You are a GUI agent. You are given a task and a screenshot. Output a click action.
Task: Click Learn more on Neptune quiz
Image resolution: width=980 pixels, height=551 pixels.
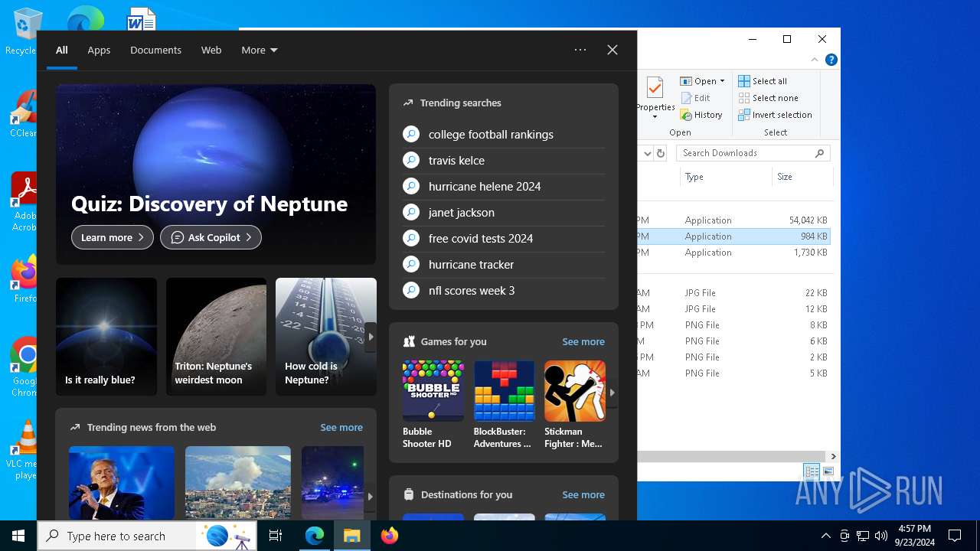pos(113,237)
